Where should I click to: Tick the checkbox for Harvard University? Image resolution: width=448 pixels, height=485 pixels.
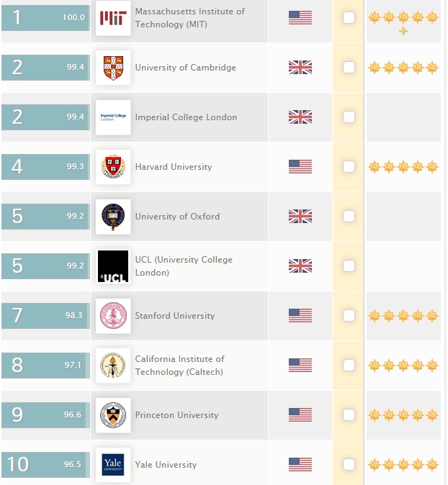pyautogui.click(x=349, y=167)
